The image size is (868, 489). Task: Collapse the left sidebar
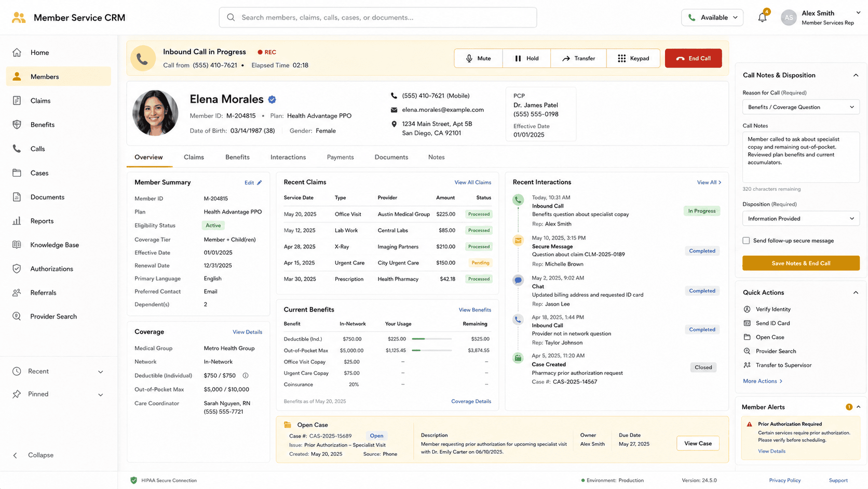(33, 455)
